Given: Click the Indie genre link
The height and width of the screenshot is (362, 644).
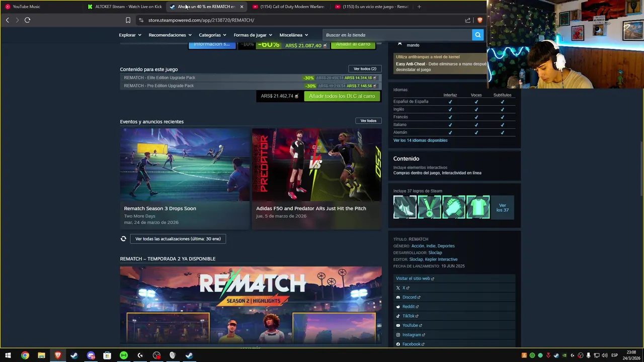Looking at the screenshot, I should click(x=431, y=246).
